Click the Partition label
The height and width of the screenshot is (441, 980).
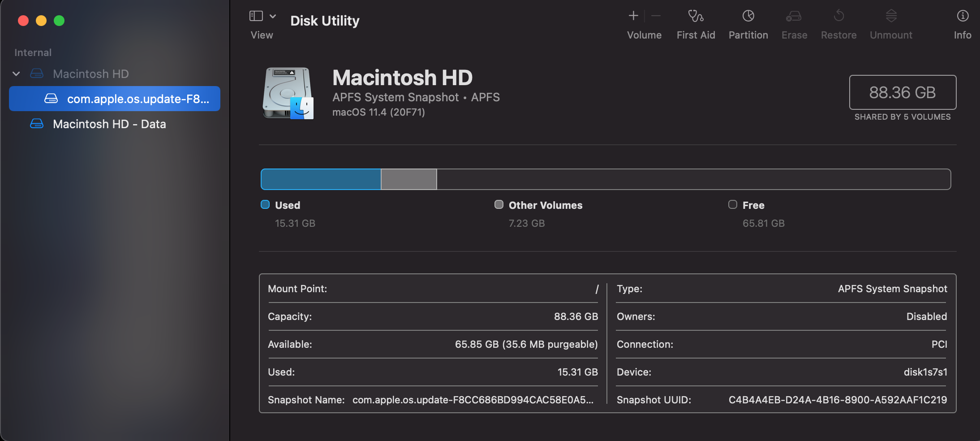click(748, 35)
